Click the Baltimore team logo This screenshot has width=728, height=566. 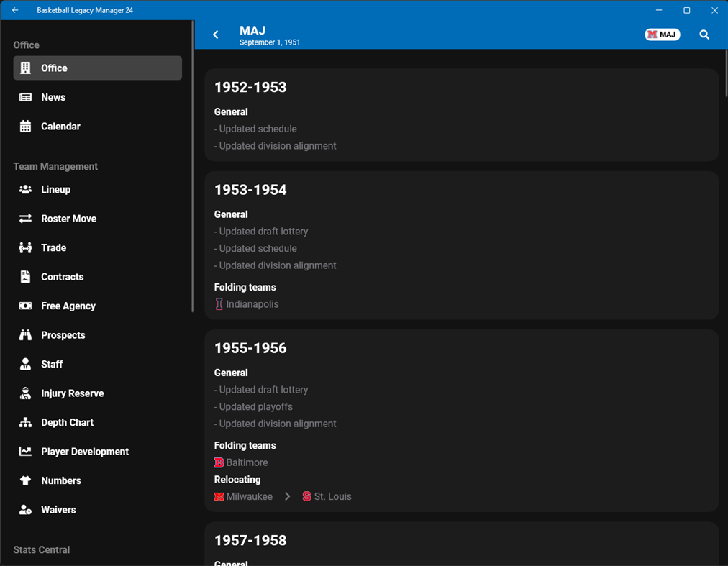[219, 462]
